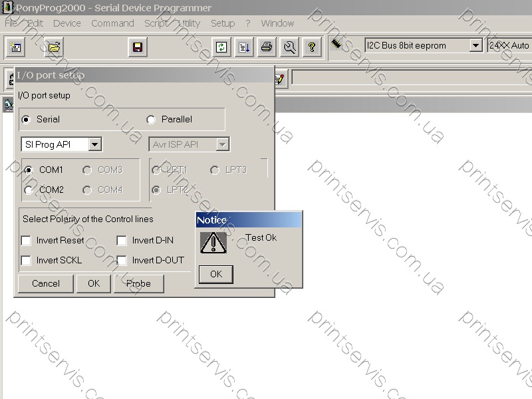
Task: Click the wrench setup toolbar icon
Action: tap(289, 47)
